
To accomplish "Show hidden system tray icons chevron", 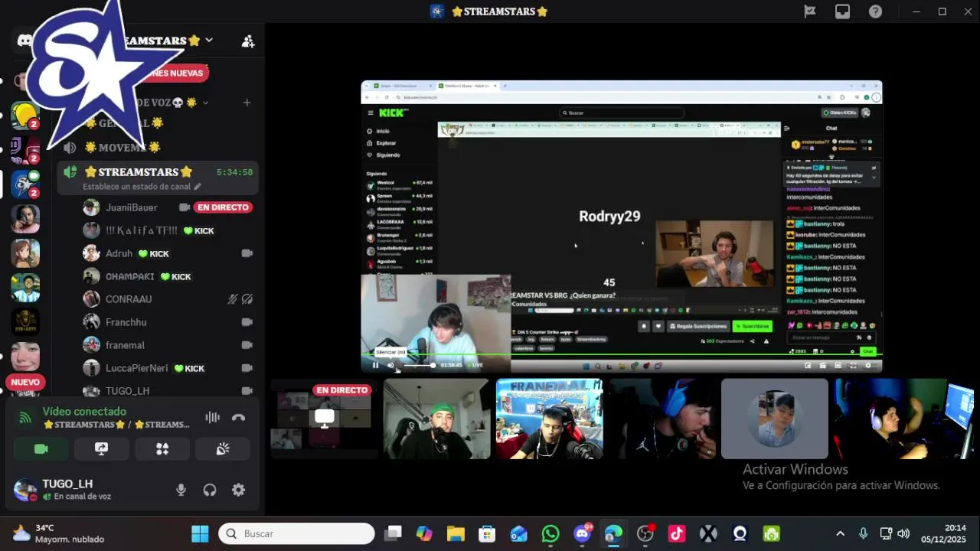I will (840, 533).
